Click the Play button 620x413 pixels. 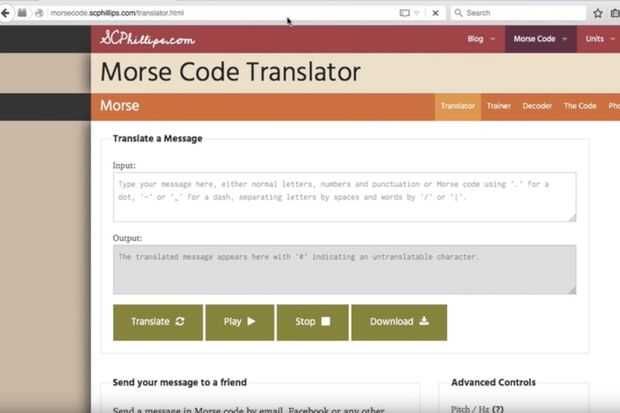[240, 322]
